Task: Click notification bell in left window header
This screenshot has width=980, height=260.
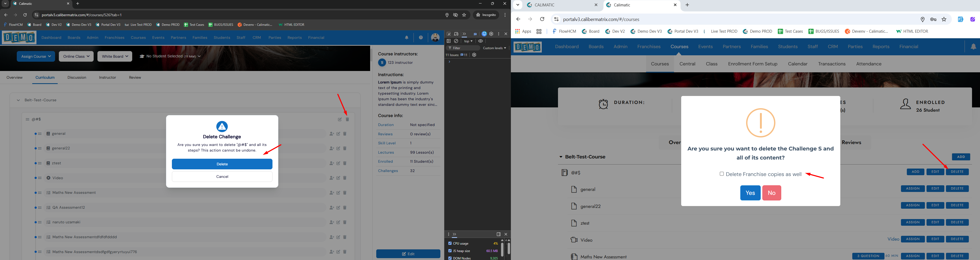Action: [x=407, y=38]
